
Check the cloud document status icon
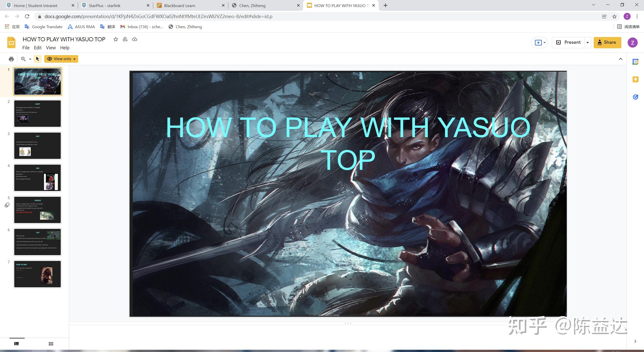(135, 39)
